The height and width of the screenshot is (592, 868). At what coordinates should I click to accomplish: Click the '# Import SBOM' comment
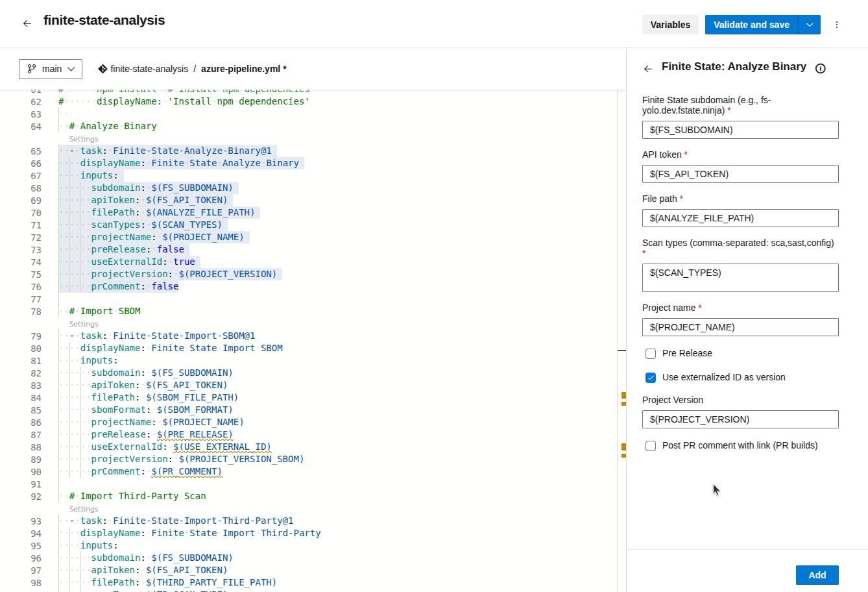click(105, 311)
